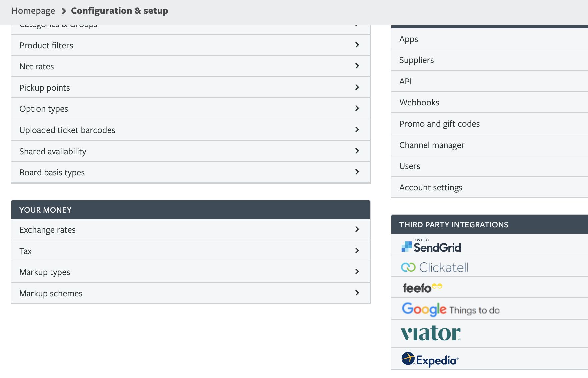588x378 pixels.
Task: Open Webhooks settings
Action: pos(419,102)
